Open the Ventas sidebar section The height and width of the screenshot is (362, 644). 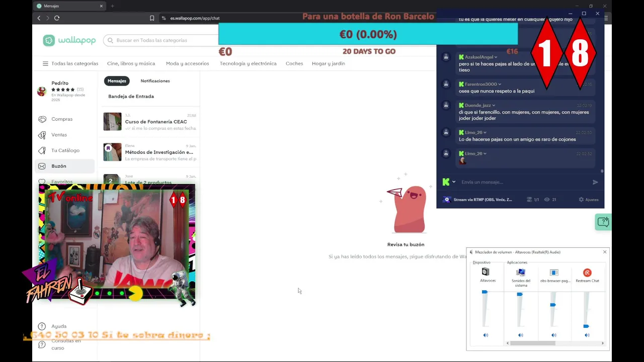point(59,135)
